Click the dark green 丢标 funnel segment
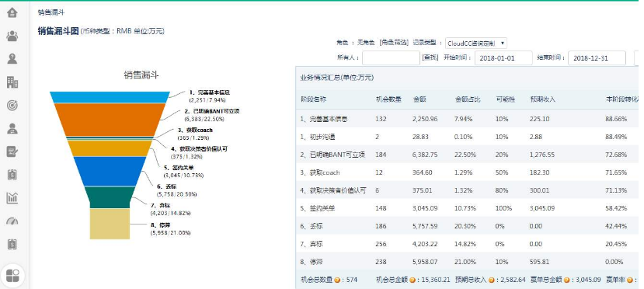The image size is (644, 289). (x=110, y=197)
